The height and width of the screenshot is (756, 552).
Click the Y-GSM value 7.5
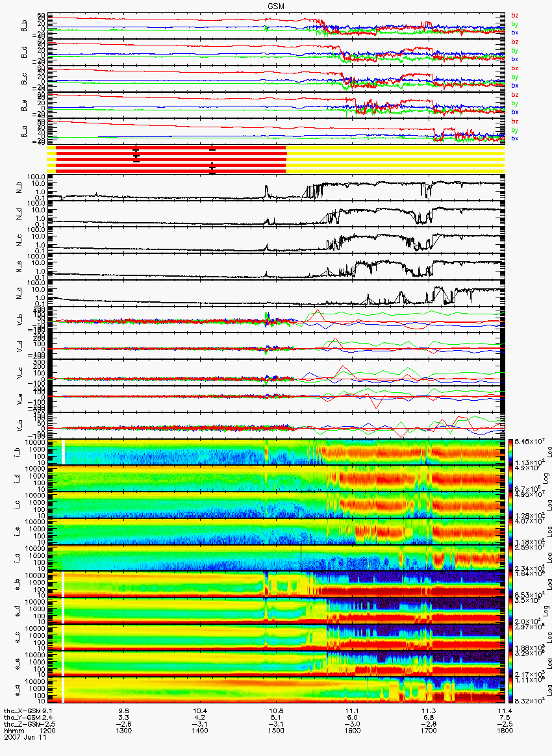tap(505, 717)
